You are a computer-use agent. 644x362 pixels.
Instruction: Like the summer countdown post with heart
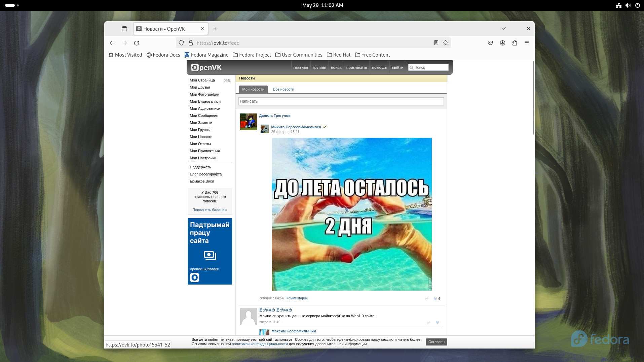(435, 299)
